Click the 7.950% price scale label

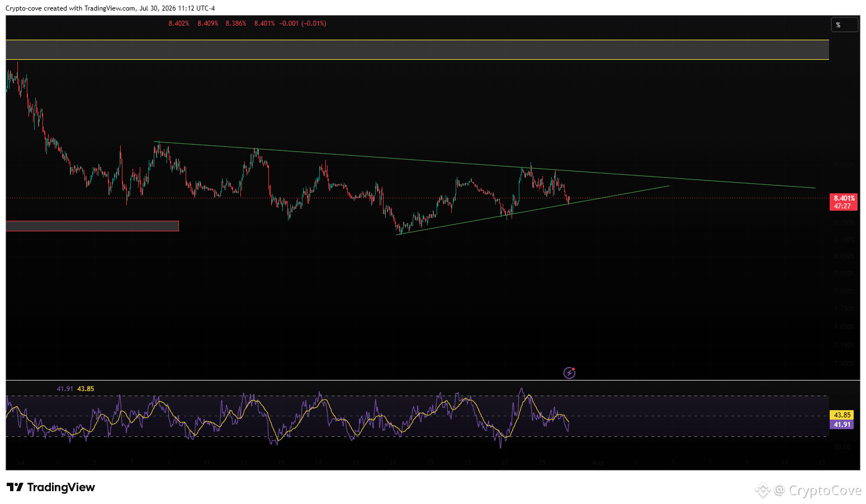[x=844, y=274]
